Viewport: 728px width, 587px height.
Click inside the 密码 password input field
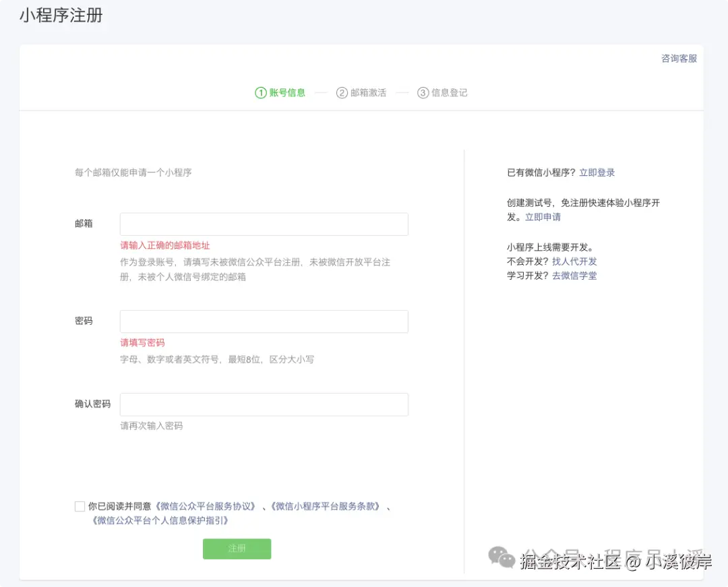point(263,321)
